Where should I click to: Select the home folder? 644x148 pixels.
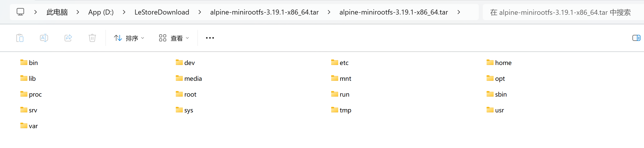tap(503, 63)
